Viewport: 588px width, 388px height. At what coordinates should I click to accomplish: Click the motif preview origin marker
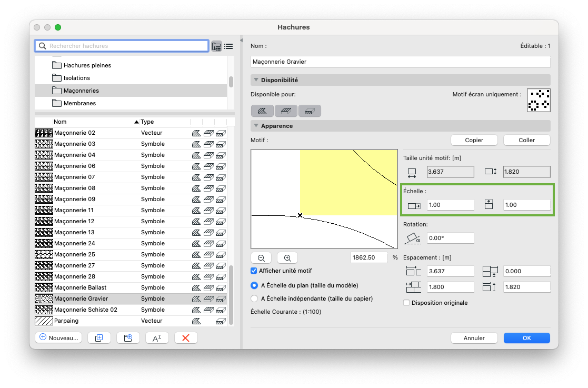click(300, 215)
